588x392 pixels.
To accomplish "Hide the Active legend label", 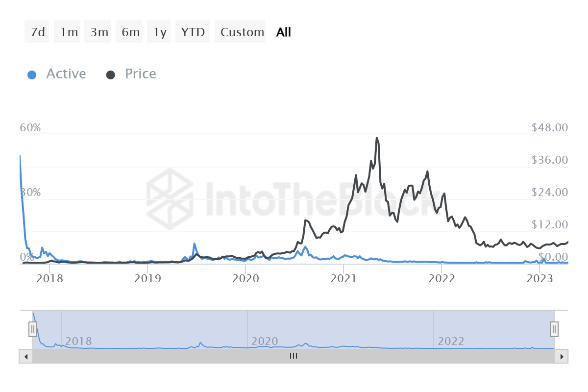I will 66,74.
